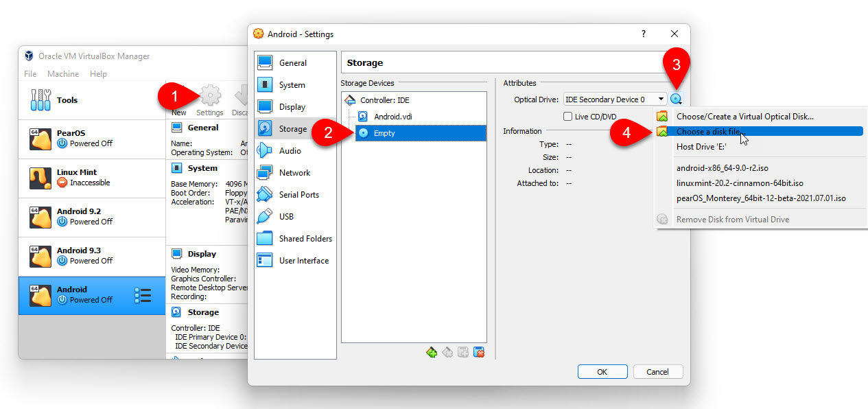Click the New button in Manager toolbar
The width and height of the screenshot is (868, 409).
(x=179, y=113)
